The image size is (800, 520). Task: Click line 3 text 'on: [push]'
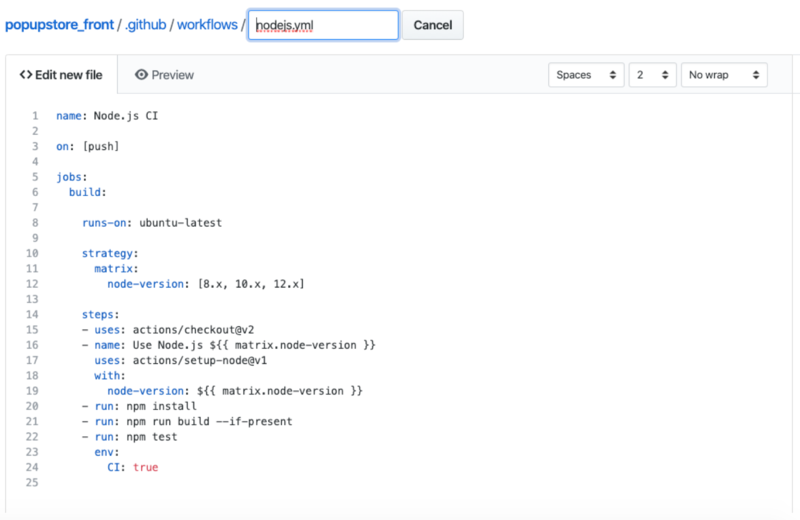point(88,146)
